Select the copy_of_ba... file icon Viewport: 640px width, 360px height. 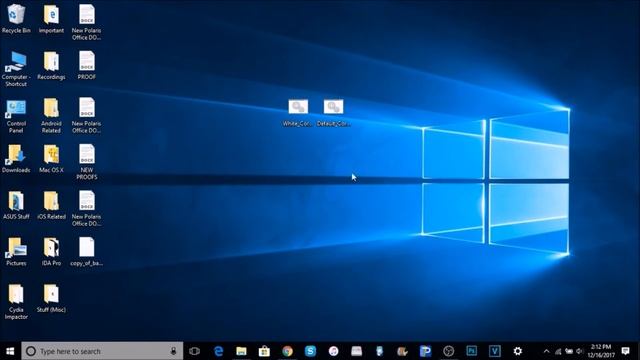click(87, 252)
